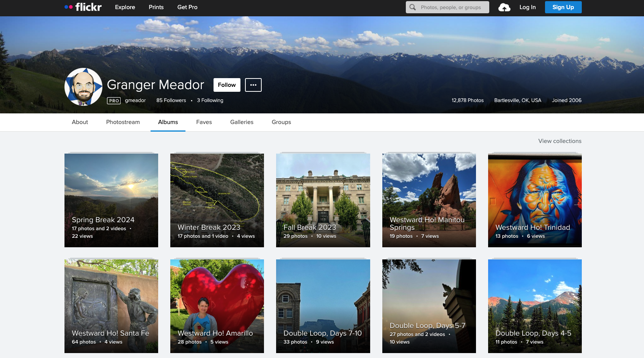Open the Explore menu
The image size is (644, 358).
pos(125,7)
